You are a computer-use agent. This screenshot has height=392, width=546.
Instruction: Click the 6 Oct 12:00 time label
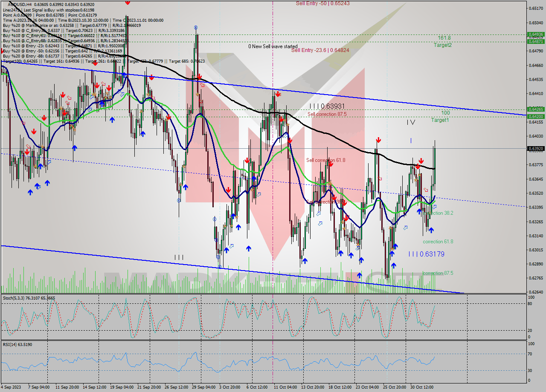pyautogui.click(x=257, y=387)
